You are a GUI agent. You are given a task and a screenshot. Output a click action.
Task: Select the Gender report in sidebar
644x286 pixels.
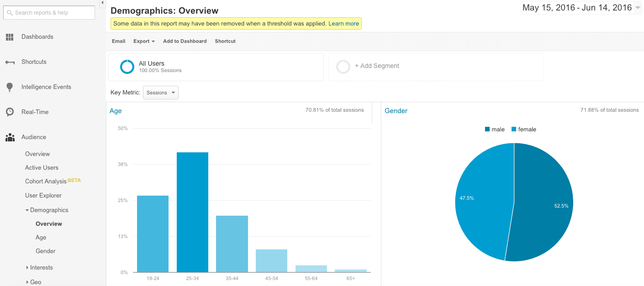tap(46, 251)
